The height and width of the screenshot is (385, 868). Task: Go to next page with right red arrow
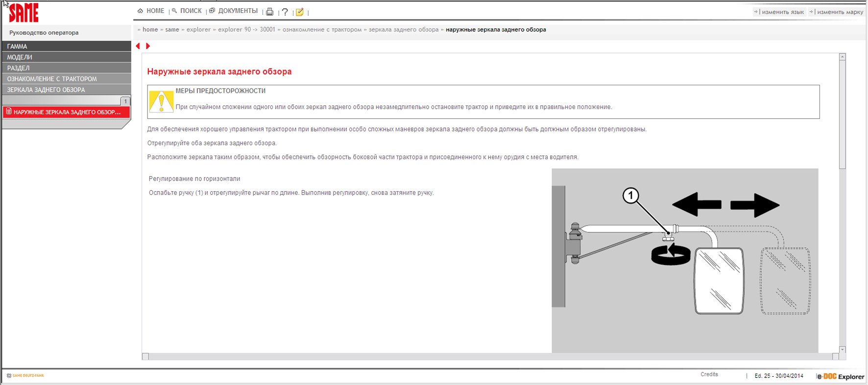[148, 46]
